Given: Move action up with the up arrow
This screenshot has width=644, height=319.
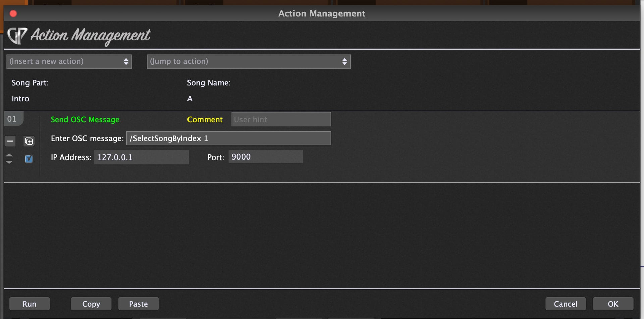Looking at the screenshot, I should pos(9,155).
